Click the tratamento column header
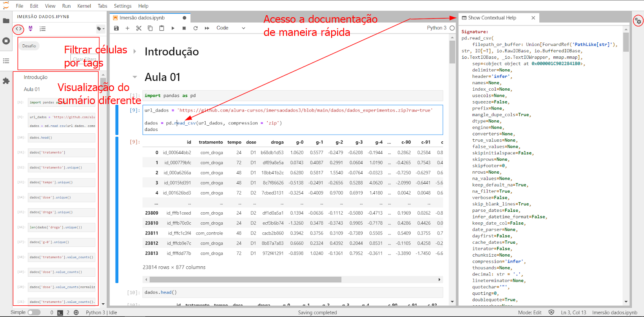644x317 pixels. click(x=211, y=142)
